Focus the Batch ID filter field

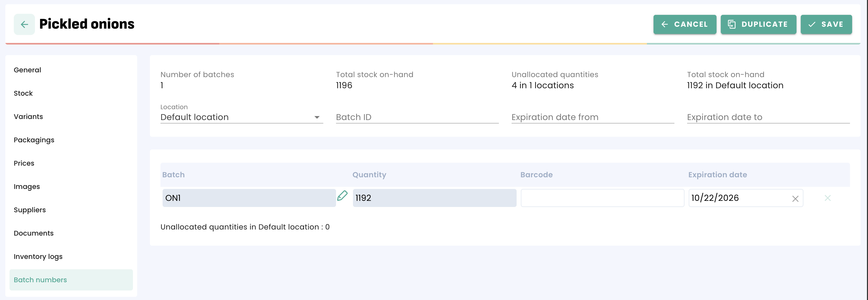[417, 117]
